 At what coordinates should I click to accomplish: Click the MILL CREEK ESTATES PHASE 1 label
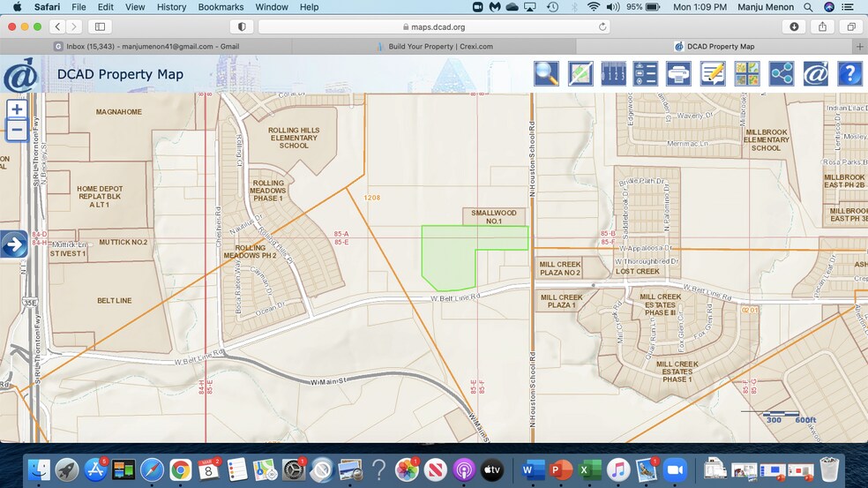[677, 372]
